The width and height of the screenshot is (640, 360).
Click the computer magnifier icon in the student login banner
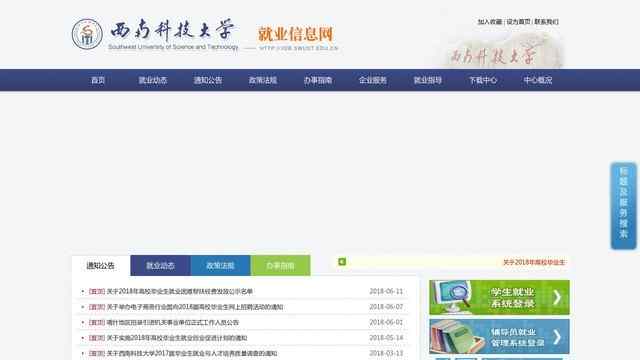click(453, 296)
